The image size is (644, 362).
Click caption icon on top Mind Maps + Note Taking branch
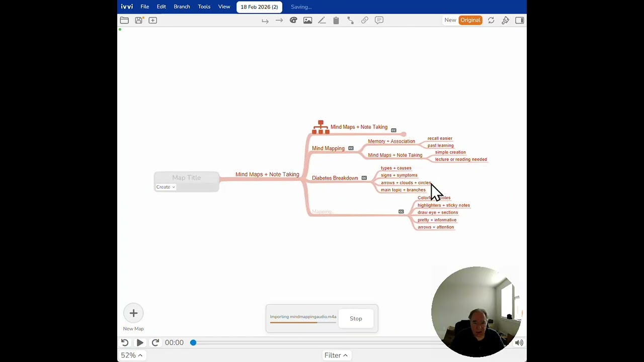(x=393, y=130)
